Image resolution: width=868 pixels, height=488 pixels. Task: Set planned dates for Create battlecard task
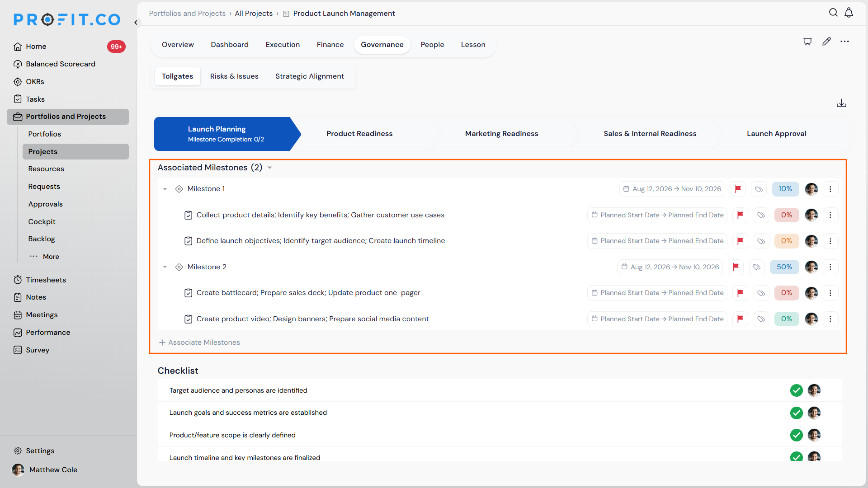pos(657,293)
